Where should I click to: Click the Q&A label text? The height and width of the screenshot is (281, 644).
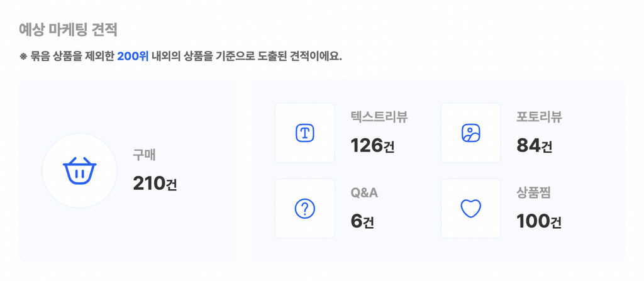(364, 193)
